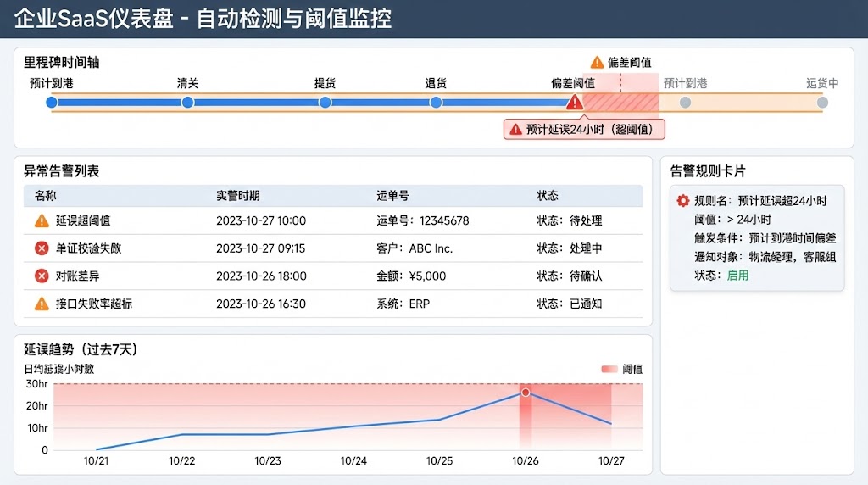868x485 pixels.
Task: Click the orange triangle icon above the 偏差阈值 marker
Action: coord(597,62)
